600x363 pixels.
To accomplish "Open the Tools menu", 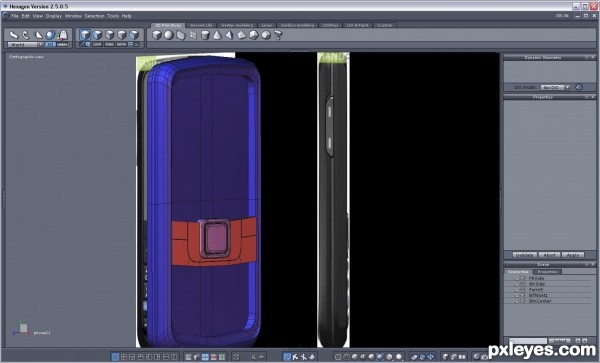I will click(x=113, y=16).
